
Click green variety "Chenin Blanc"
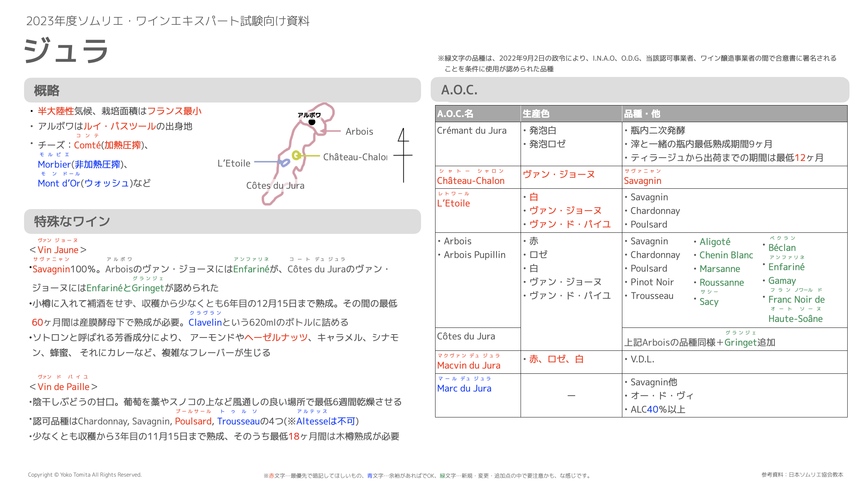click(726, 255)
